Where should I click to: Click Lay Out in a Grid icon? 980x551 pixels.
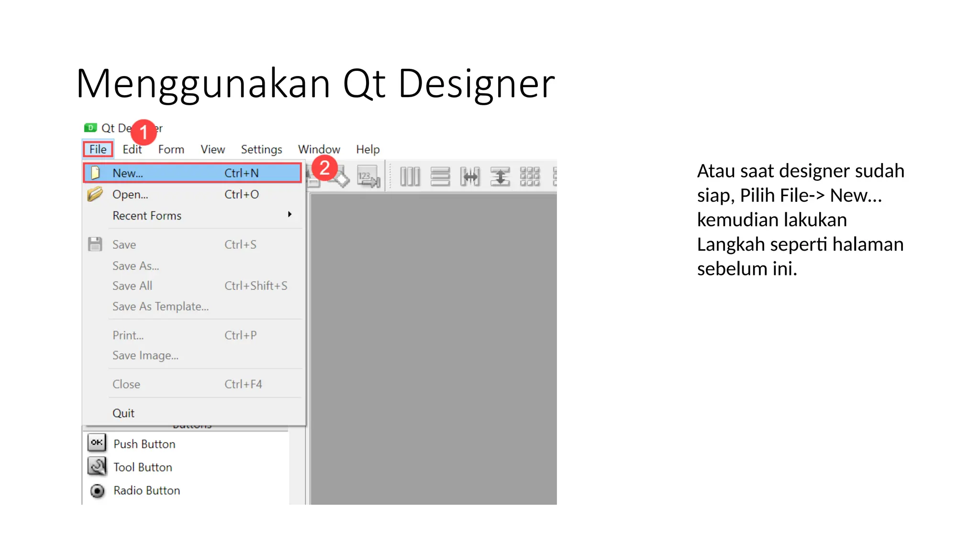[530, 177]
